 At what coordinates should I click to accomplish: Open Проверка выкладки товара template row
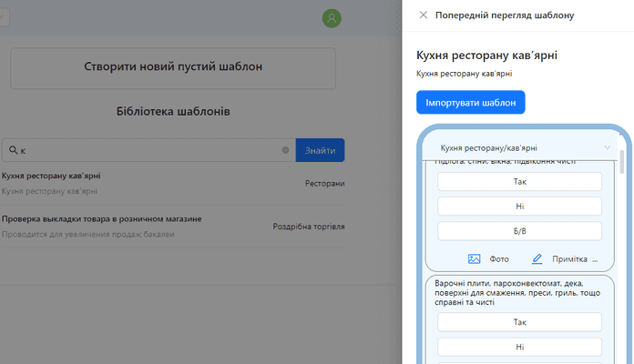pyautogui.click(x=173, y=227)
